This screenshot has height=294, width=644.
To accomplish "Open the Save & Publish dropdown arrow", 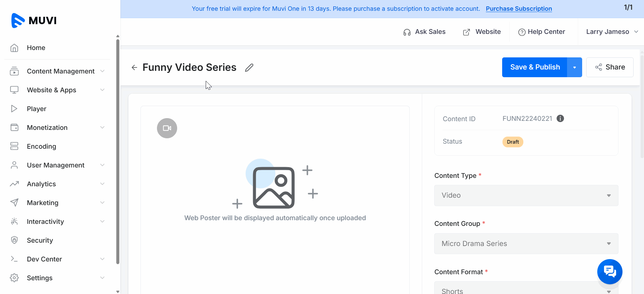I will click(574, 67).
